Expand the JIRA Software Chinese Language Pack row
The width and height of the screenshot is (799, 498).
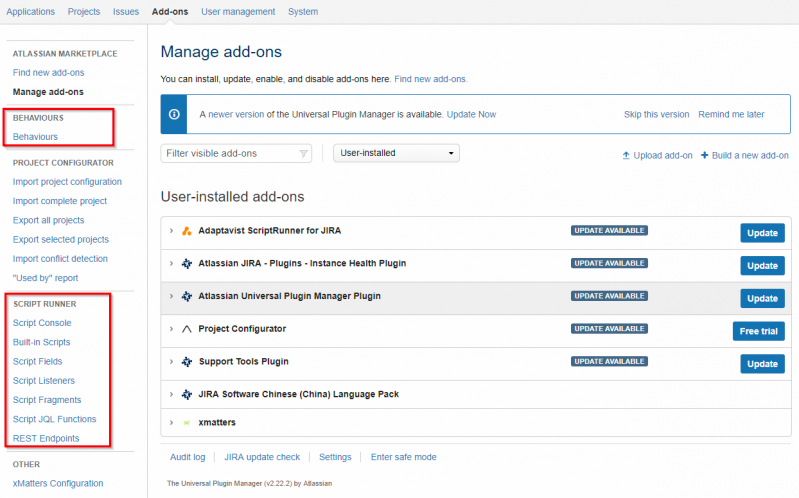pos(172,394)
